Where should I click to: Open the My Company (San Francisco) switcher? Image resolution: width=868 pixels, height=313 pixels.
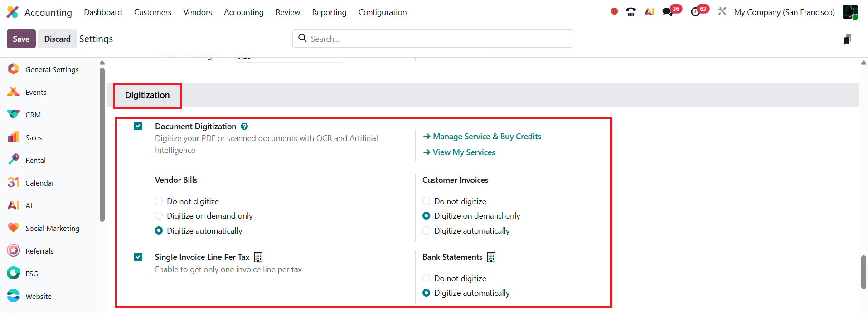[x=784, y=12]
